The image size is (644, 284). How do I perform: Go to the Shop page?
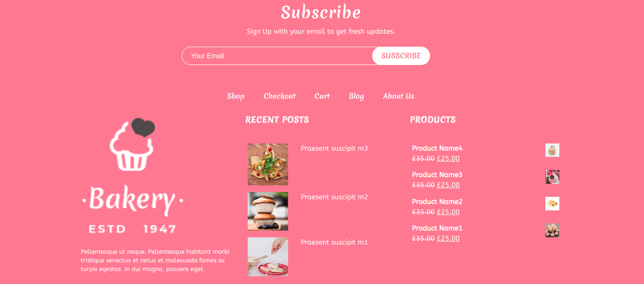click(236, 96)
